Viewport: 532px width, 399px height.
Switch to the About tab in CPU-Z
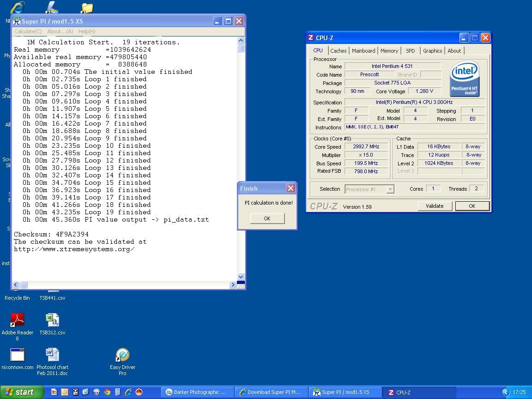pos(454,51)
